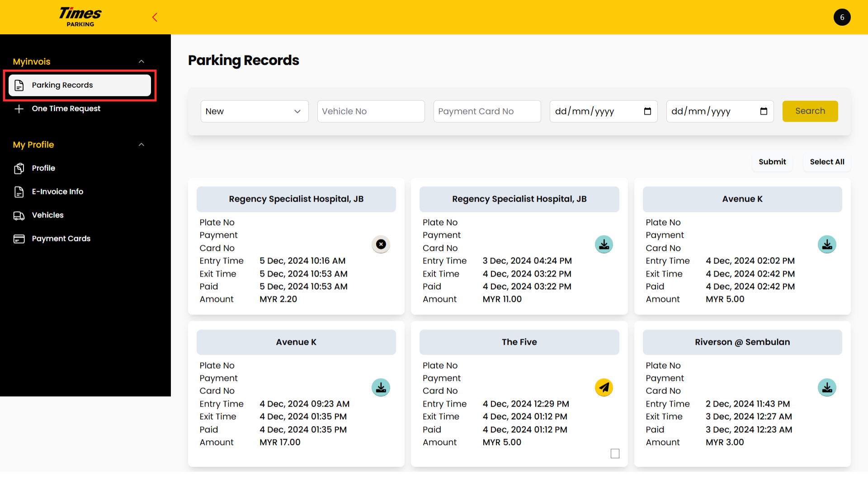Viewport: 868px width, 488px height.
Task: Click cancel icon on MYR 2.20 record
Action: 381,244
